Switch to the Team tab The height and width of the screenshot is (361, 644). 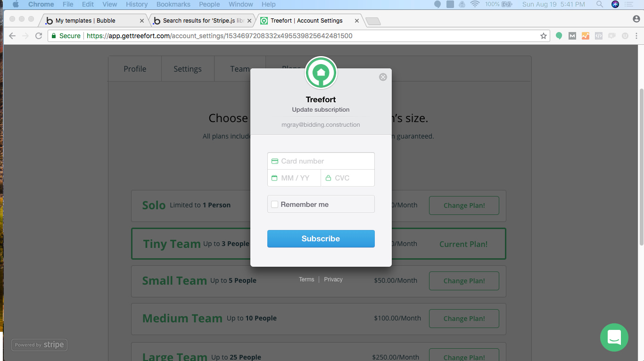click(x=240, y=69)
